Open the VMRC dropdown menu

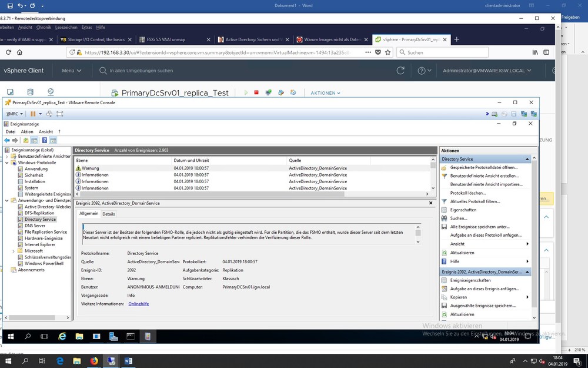click(x=15, y=114)
